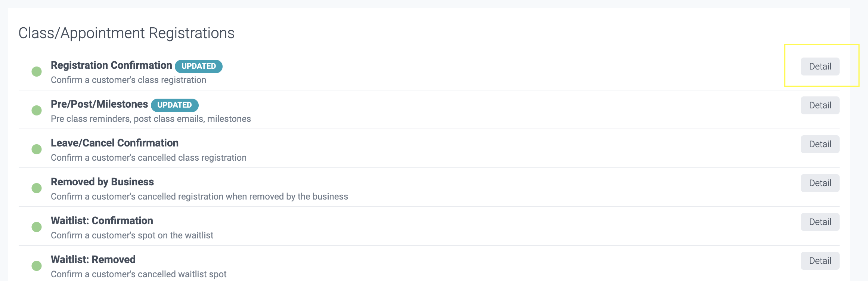Open Detail for Removed by Business
This screenshot has width=868, height=281.
[x=820, y=183]
